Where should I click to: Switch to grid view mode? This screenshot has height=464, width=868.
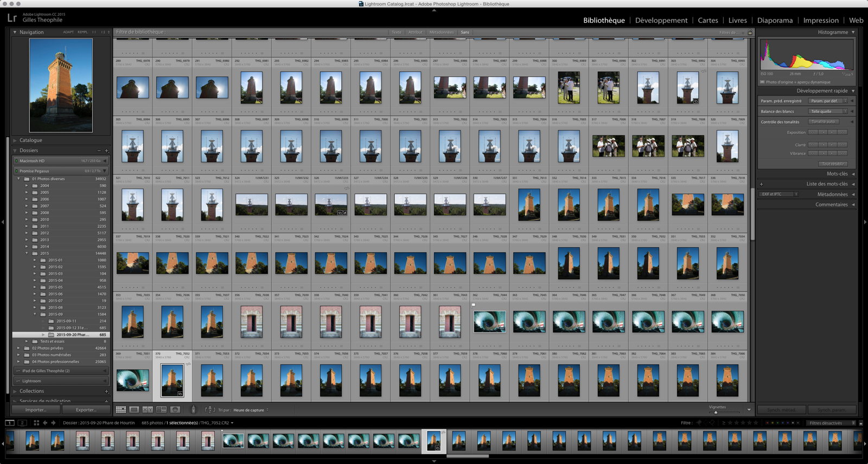coord(121,410)
